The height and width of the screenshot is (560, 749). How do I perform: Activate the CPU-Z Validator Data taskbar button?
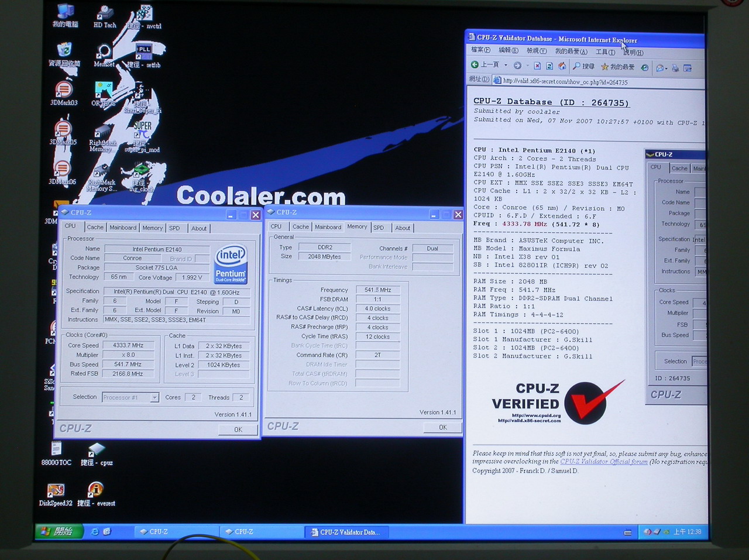point(346,531)
